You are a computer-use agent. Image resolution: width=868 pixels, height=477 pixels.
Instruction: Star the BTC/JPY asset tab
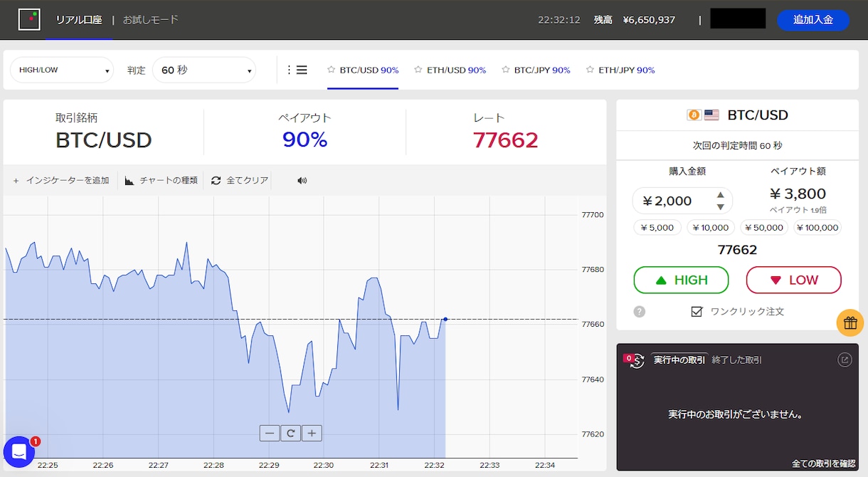tap(506, 70)
